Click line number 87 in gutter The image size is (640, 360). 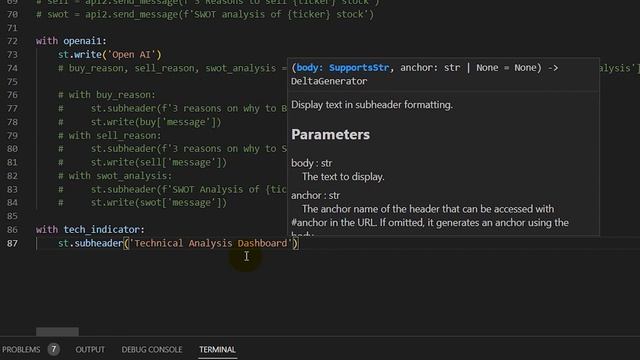tap(13, 243)
